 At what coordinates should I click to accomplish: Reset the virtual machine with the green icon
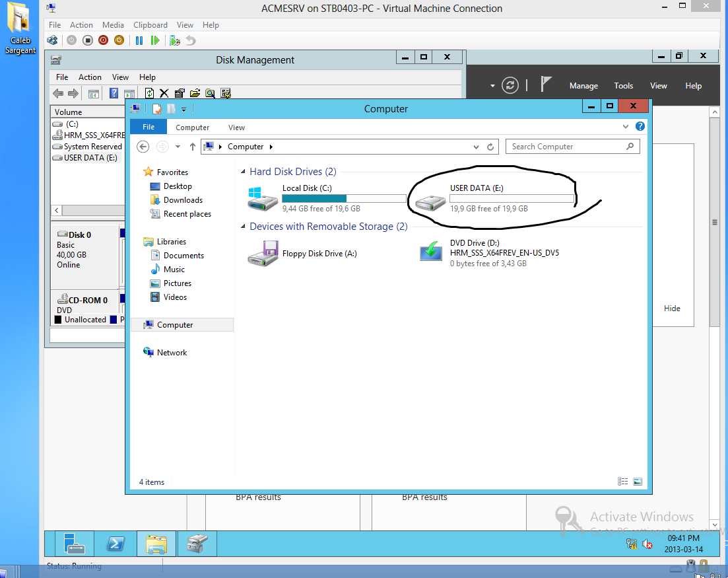click(x=154, y=40)
